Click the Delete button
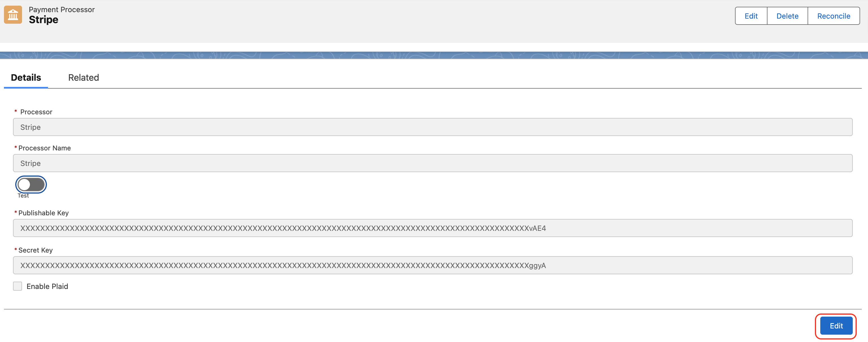Screen dimensions: 868x342 click(787, 16)
